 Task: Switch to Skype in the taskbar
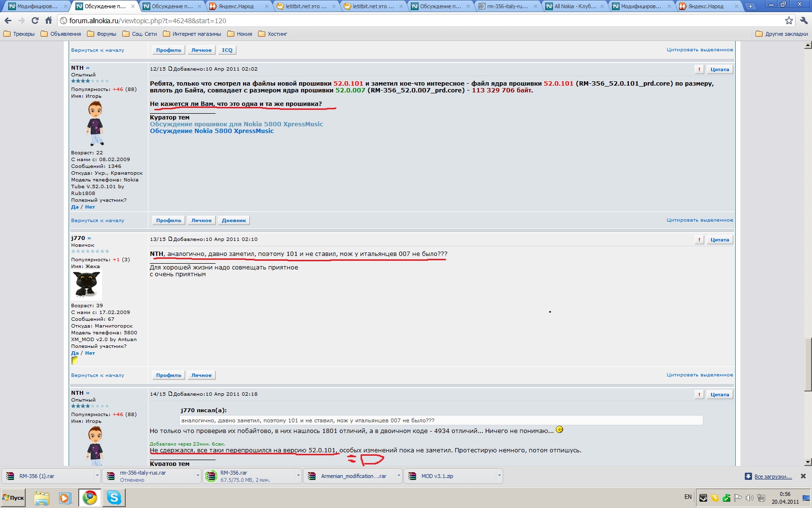coord(114,498)
